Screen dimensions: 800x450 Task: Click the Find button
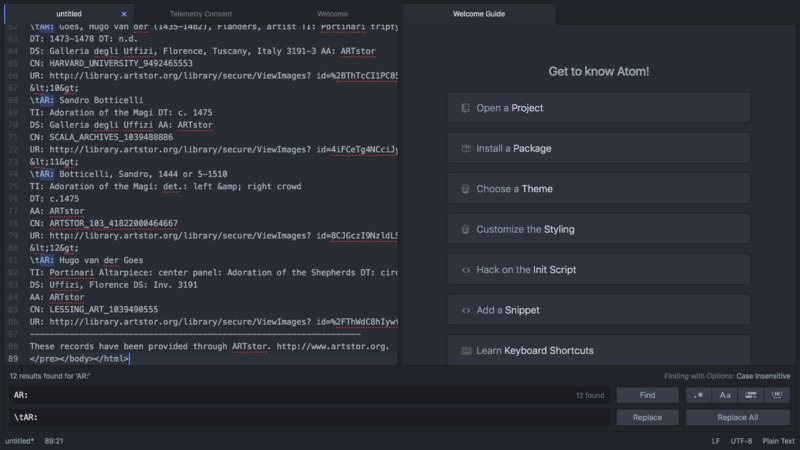(647, 395)
